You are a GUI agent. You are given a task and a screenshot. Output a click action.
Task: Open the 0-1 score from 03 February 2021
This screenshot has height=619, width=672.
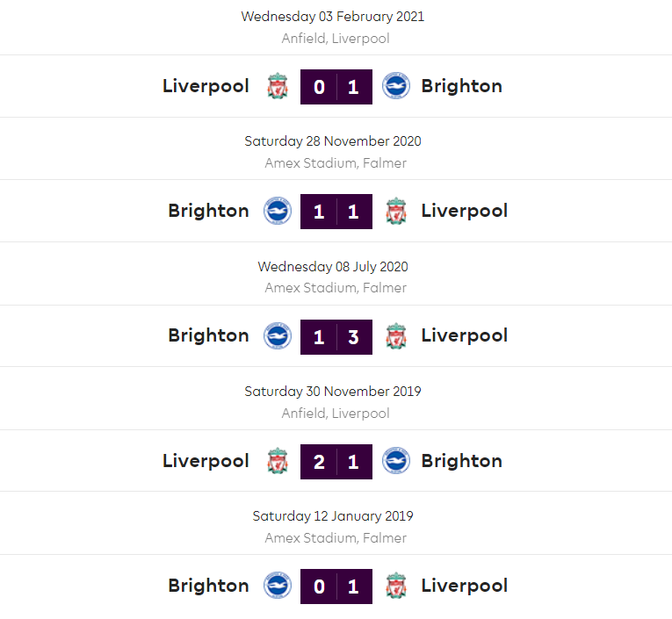(x=336, y=87)
